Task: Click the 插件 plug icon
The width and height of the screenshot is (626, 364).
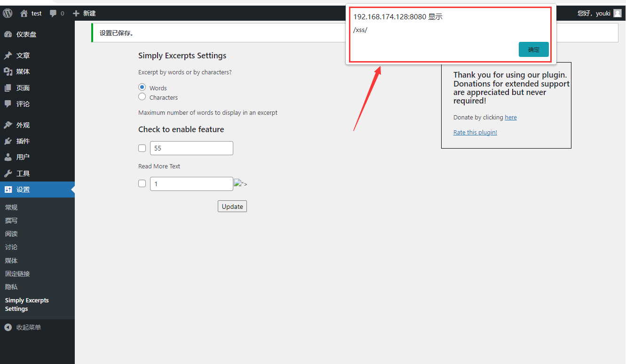Action: (8, 141)
